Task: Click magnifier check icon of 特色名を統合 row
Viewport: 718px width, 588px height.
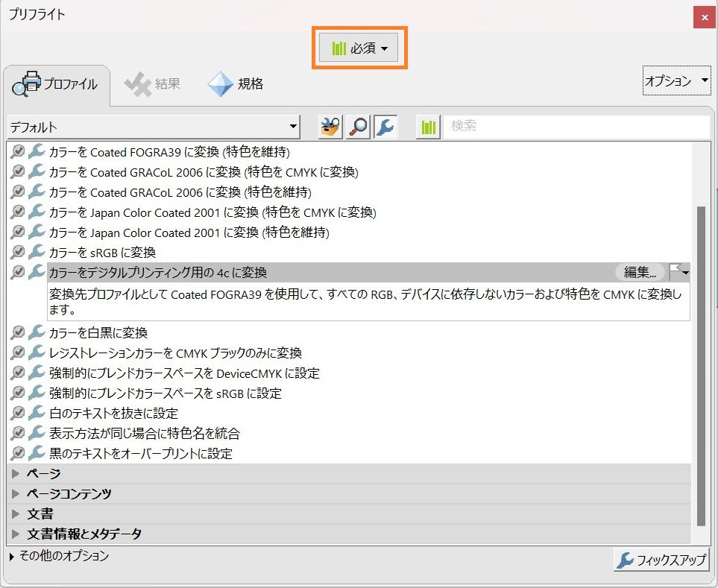Action: pyautogui.click(x=17, y=433)
